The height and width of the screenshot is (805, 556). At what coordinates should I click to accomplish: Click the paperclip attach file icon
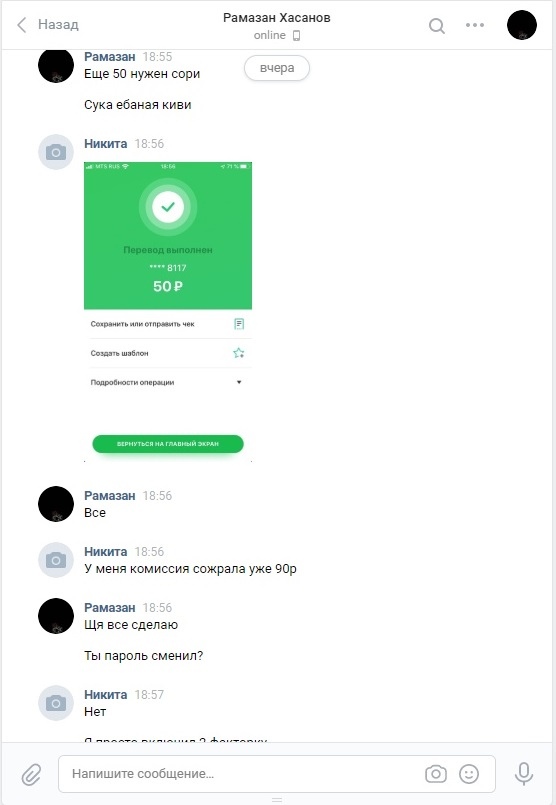tap(31, 774)
